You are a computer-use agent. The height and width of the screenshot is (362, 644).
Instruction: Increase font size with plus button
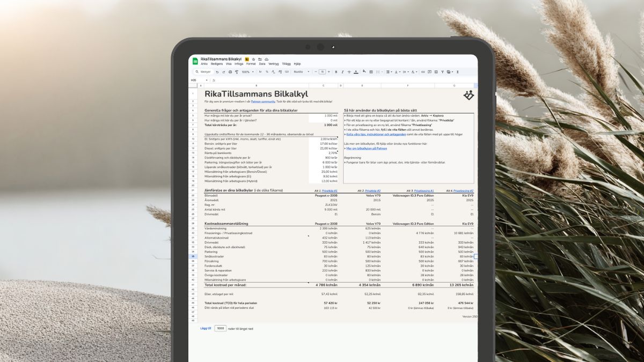[x=329, y=72]
